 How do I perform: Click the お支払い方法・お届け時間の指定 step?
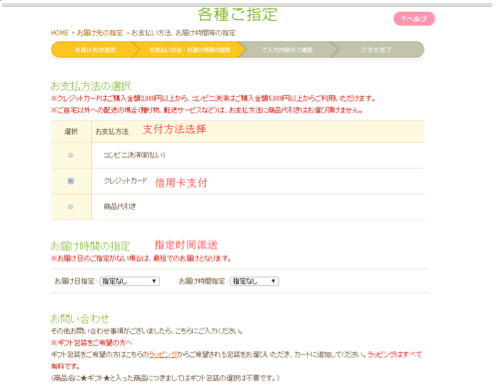190,50
